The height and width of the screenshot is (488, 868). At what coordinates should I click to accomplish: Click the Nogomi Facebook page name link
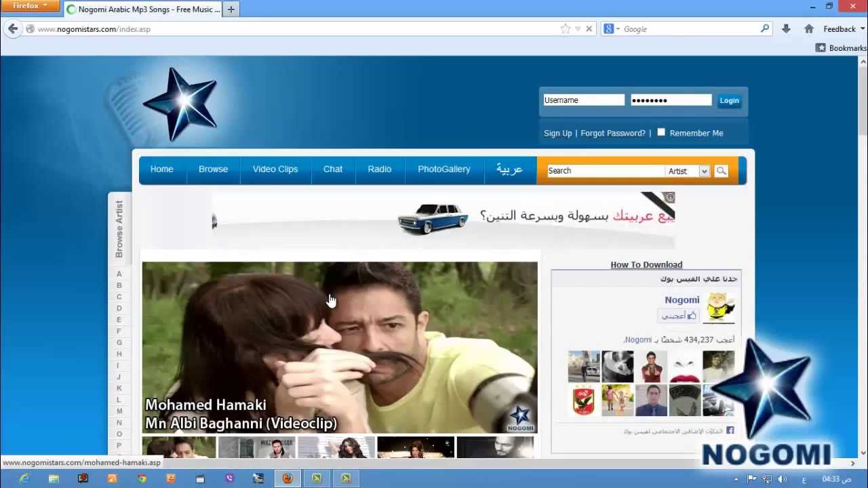pos(682,300)
